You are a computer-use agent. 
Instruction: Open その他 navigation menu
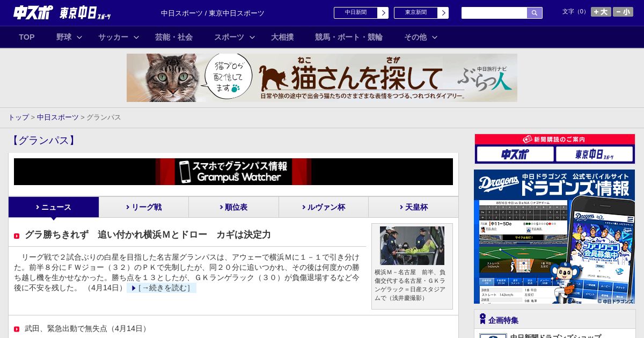point(415,37)
